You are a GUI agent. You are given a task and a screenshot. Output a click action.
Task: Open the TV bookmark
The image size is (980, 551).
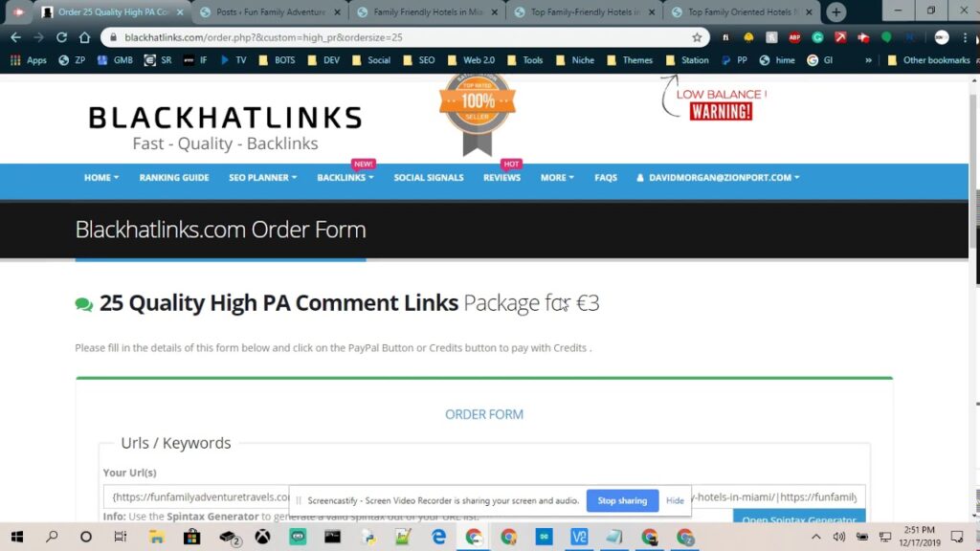tap(234, 60)
